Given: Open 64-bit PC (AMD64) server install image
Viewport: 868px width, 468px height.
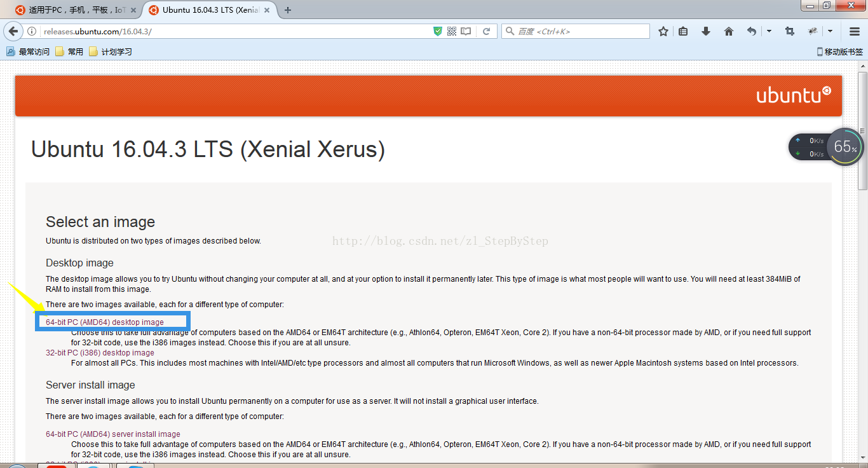Looking at the screenshot, I should [x=113, y=434].
